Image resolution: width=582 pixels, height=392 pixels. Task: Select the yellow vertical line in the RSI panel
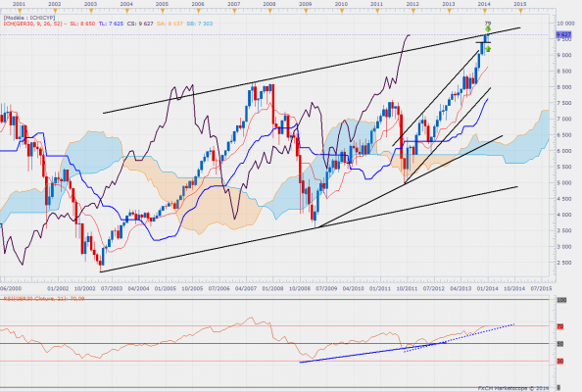449,336
